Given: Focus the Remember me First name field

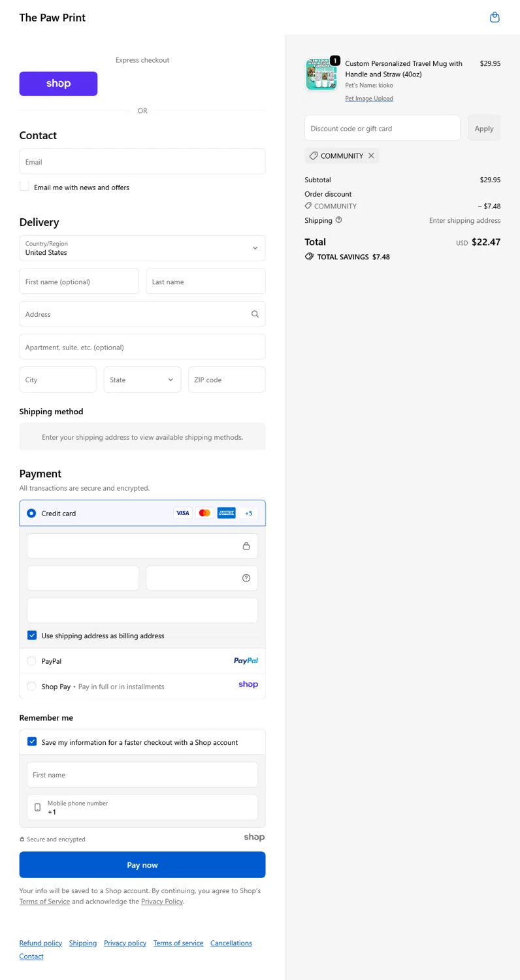Looking at the screenshot, I should (142, 775).
